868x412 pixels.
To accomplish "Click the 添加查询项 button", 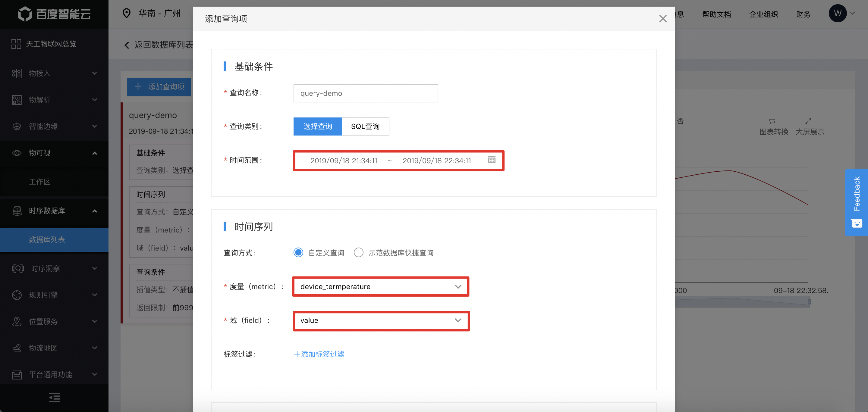I will [159, 87].
